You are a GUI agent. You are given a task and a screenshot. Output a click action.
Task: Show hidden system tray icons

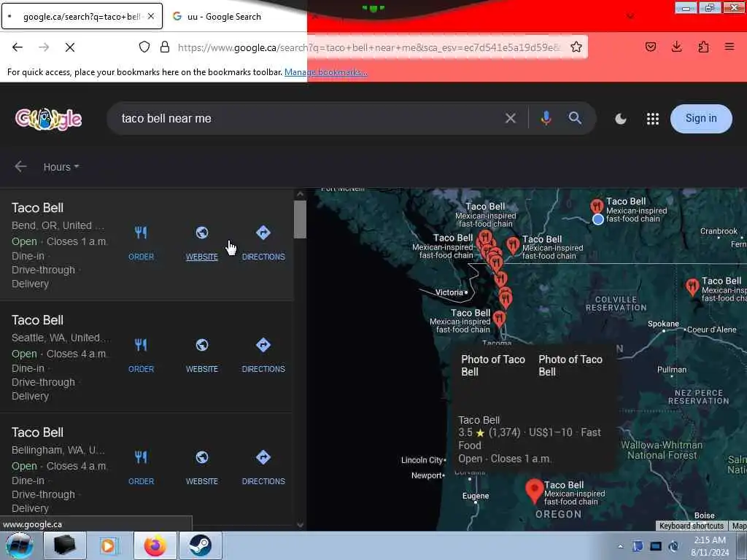click(x=620, y=546)
